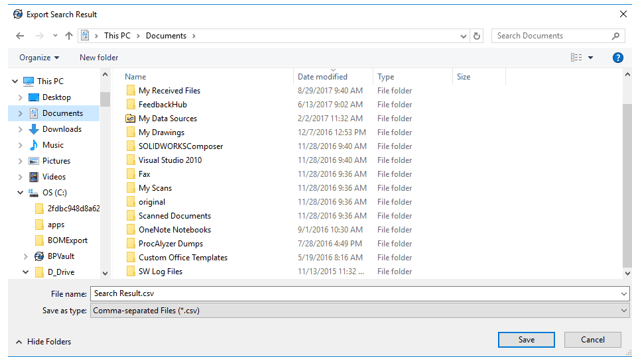
Task: Click This PC in address bar
Action: pos(117,36)
